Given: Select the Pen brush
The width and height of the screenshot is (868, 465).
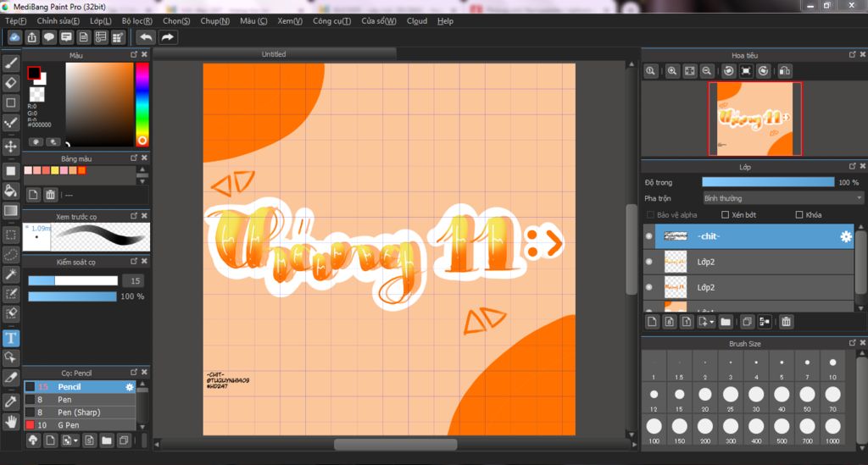Looking at the screenshot, I should [x=80, y=400].
